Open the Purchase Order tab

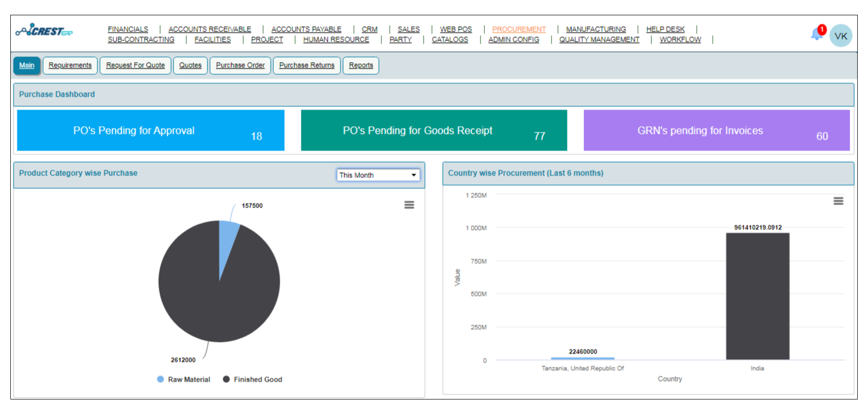click(x=240, y=65)
